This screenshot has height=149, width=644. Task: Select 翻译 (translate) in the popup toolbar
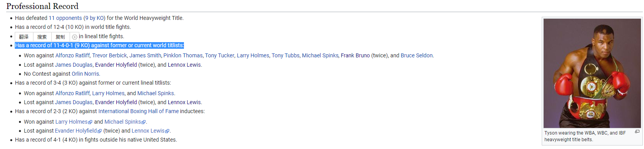24,37
